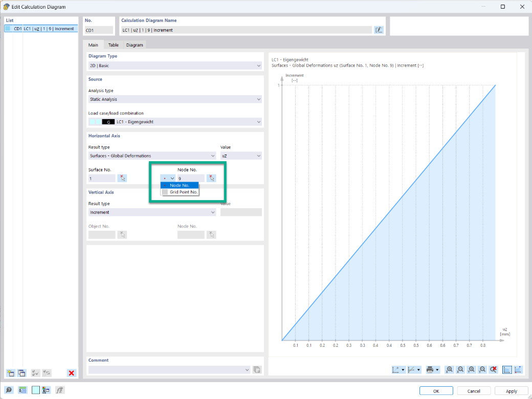Open the axis settings dropdown arrow
532x399 pixels.
point(403,370)
